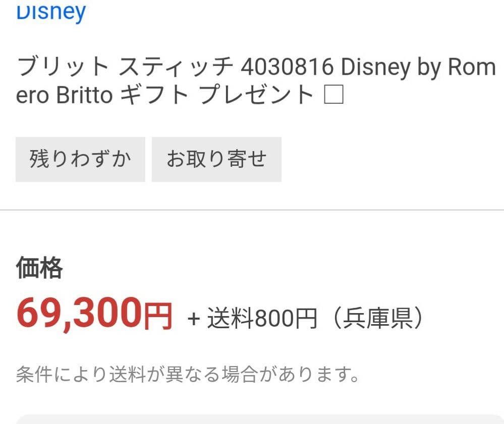This screenshot has width=504, height=424.
Task: Click the お取り寄せ availability badge
Action: click(x=216, y=158)
